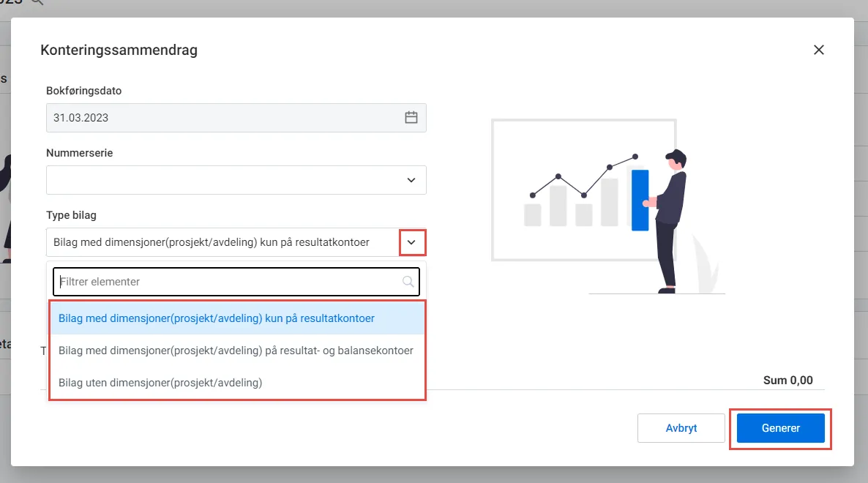The height and width of the screenshot is (483, 868).
Task: Click the selected Type bilag value field
Action: tap(222, 242)
